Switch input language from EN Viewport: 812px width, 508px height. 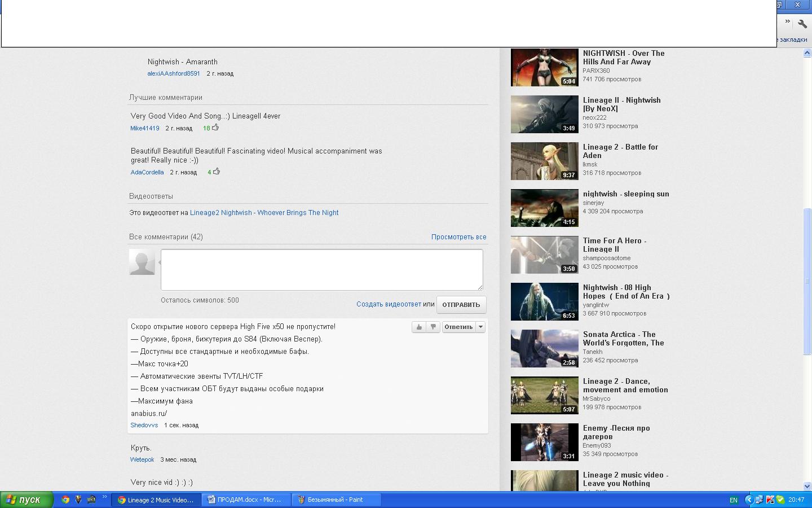734,500
